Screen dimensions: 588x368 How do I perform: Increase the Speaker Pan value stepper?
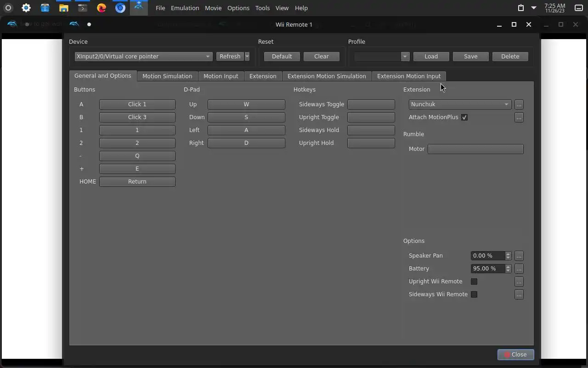(508, 253)
